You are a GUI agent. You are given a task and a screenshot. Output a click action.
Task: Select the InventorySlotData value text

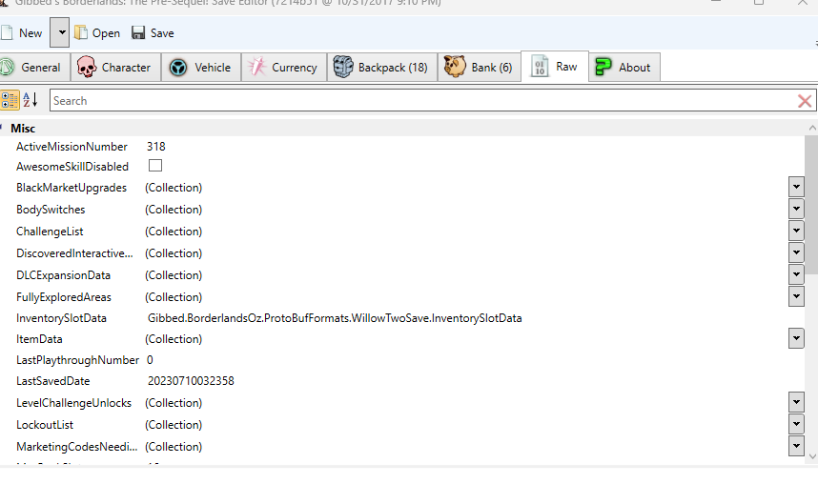coord(335,318)
